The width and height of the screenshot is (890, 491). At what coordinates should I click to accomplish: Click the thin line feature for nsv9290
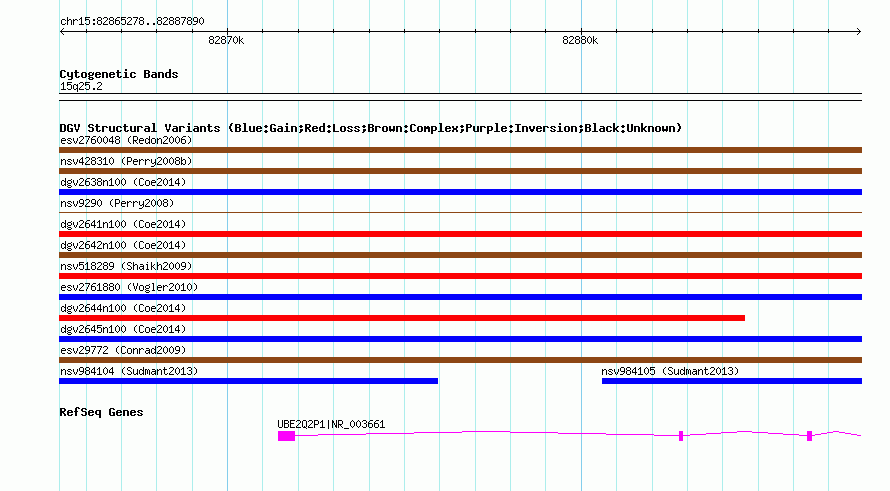tap(460, 213)
